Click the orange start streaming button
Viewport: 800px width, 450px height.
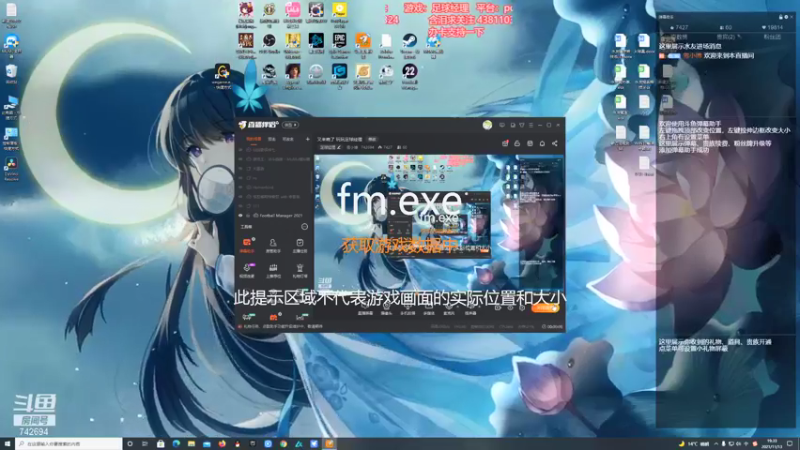[x=545, y=308]
